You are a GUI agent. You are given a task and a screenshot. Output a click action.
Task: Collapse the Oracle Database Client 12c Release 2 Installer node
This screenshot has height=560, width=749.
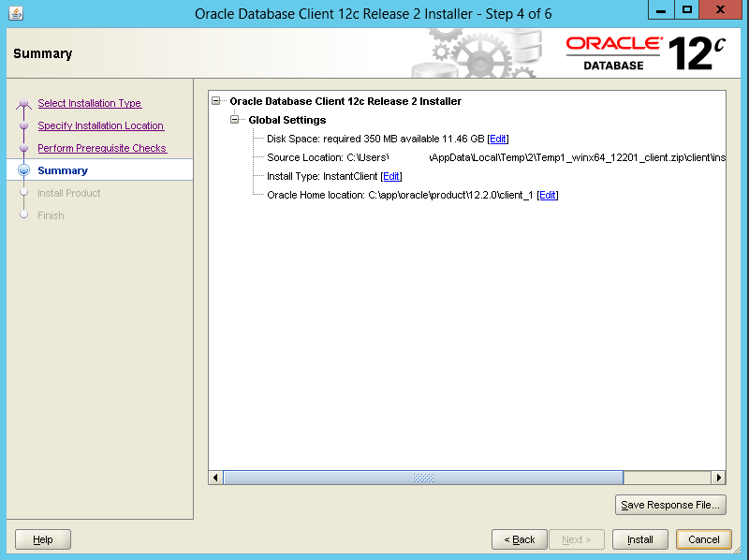(216, 101)
